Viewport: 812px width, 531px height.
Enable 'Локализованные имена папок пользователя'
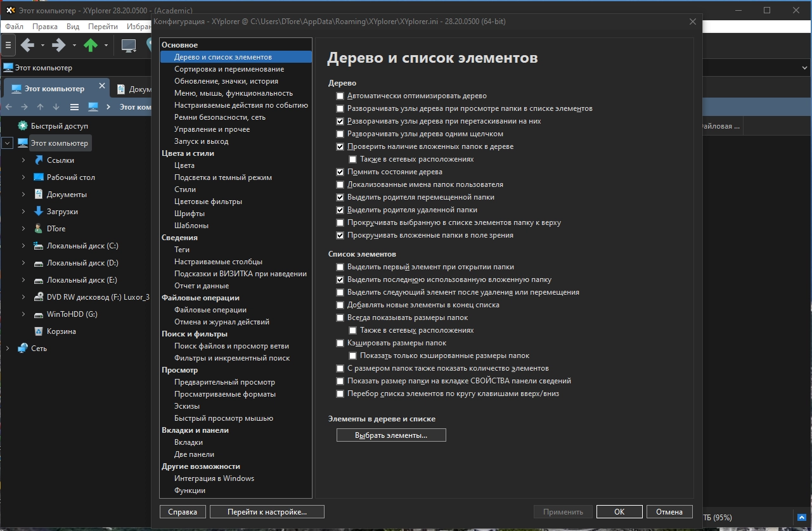tap(340, 184)
